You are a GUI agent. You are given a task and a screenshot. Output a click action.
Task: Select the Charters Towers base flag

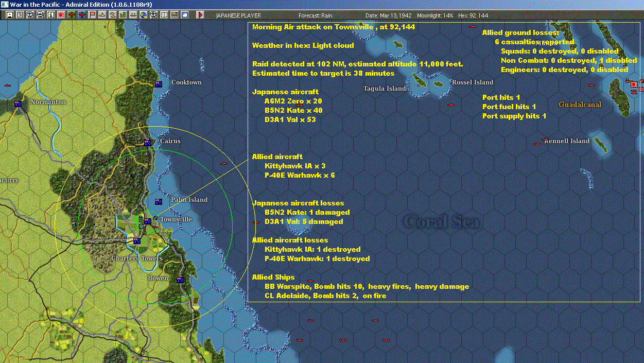pos(137,240)
